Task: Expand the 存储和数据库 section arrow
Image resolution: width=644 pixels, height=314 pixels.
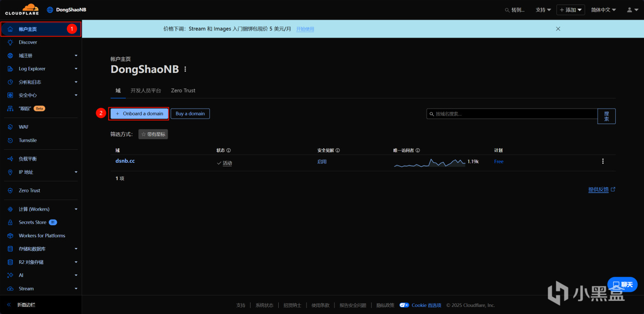Action: [x=76, y=249]
